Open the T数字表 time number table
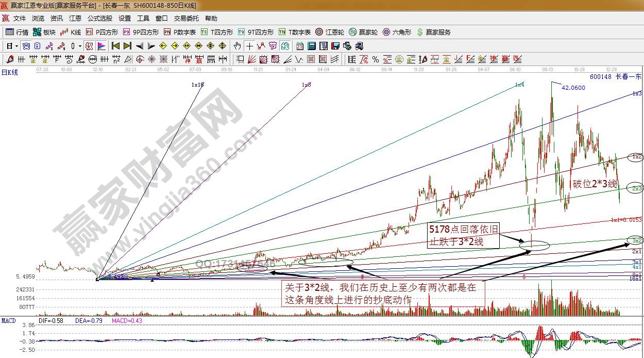 point(295,32)
